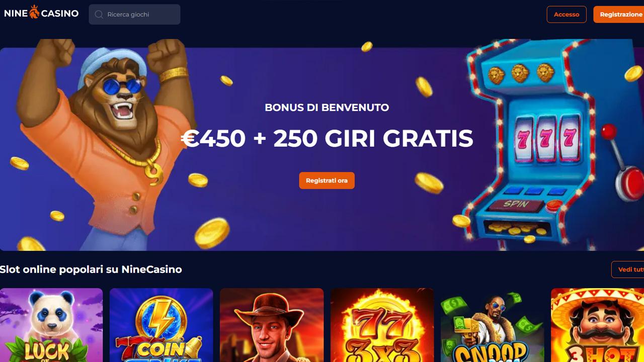The height and width of the screenshot is (362, 644).
Task: Focus the Ricerca giochi search field
Action: pyautogui.click(x=134, y=15)
